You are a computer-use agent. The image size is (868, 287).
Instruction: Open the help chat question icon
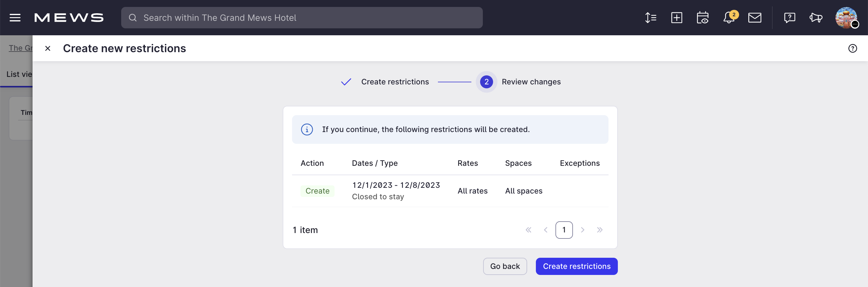790,18
